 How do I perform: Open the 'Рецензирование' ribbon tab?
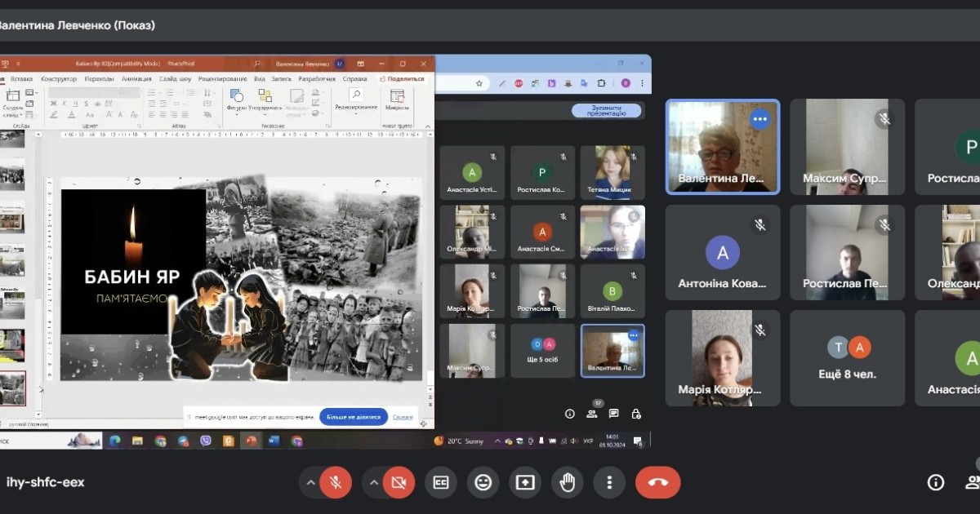[223, 79]
